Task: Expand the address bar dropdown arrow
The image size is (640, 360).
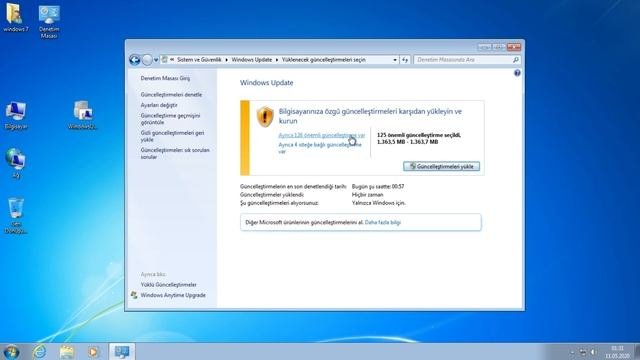Action: coord(395,60)
